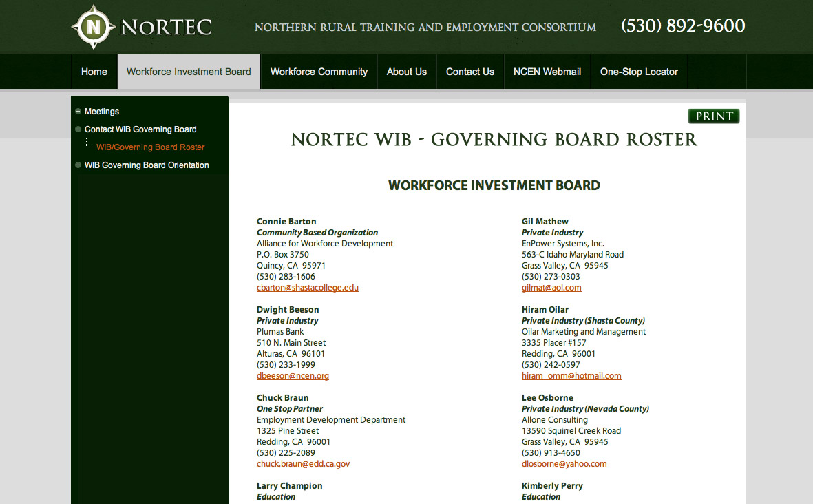Open Contact Us menu item
The width and height of the screenshot is (813, 504).
pyautogui.click(x=469, y=72)
